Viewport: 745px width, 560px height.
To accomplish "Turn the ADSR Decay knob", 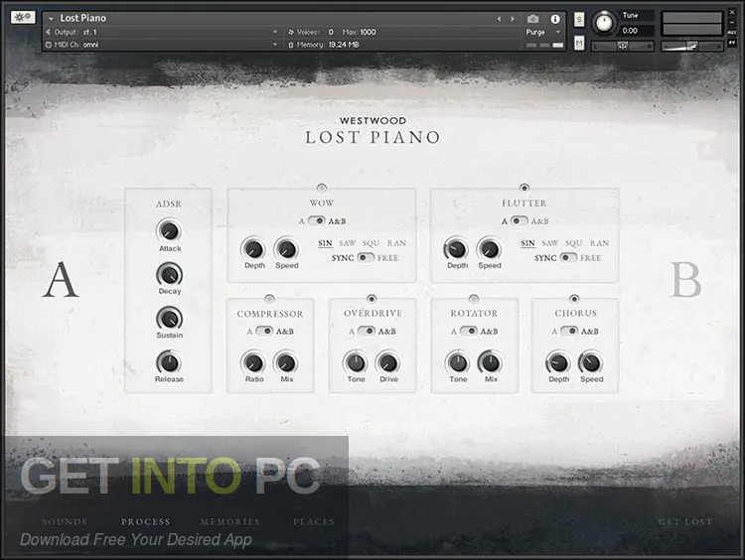I will point(169,274).
